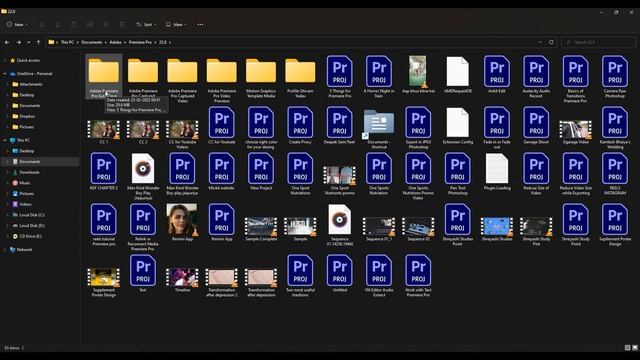
Task: Switch to details view in status bar
Action: click(x=627, y=348)
